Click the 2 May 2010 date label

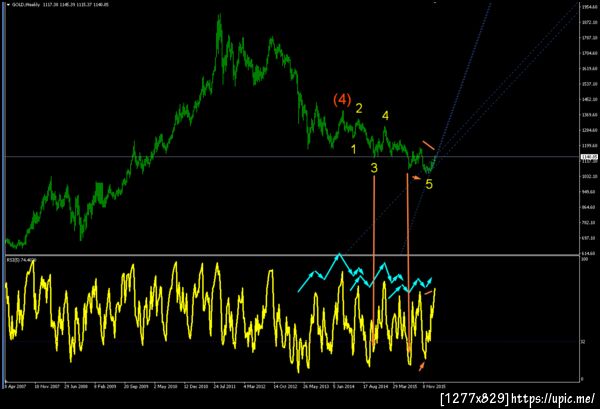coord(165,386)
